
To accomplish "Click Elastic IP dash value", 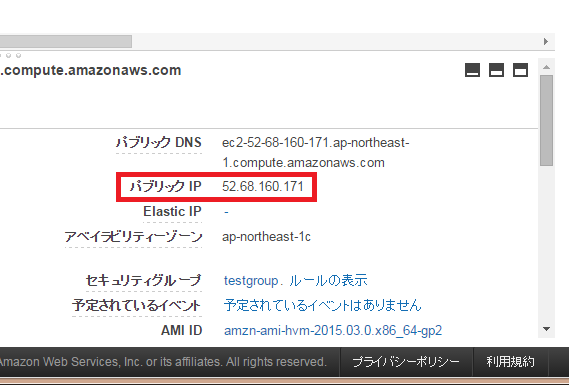I will (226, 212).
